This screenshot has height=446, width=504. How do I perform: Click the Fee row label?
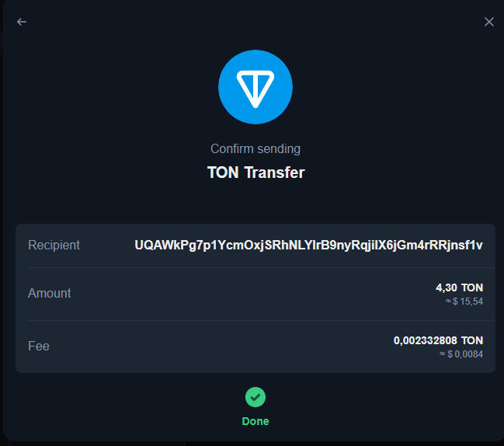39,347
